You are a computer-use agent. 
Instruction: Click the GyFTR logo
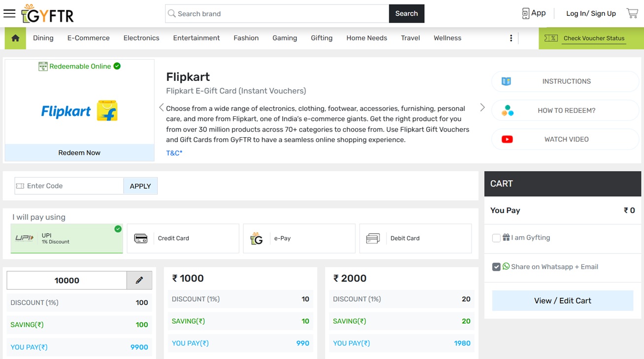pos(48,14)
